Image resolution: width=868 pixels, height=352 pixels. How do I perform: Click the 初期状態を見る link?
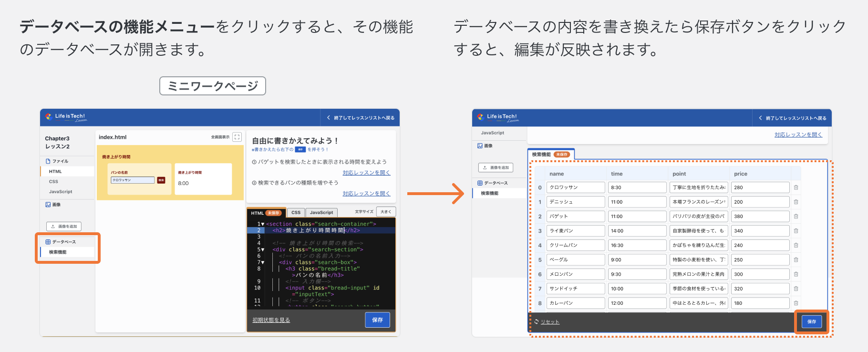click(x=271, y=320)
